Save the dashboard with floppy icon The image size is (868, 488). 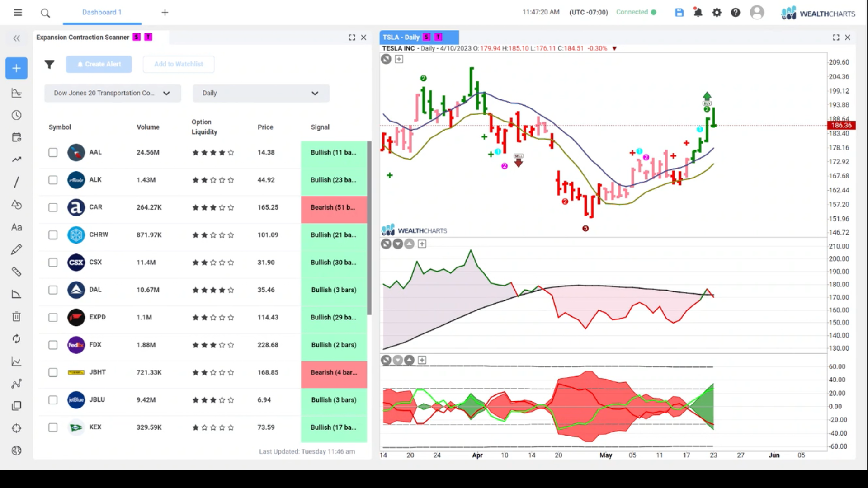(679, 13)
